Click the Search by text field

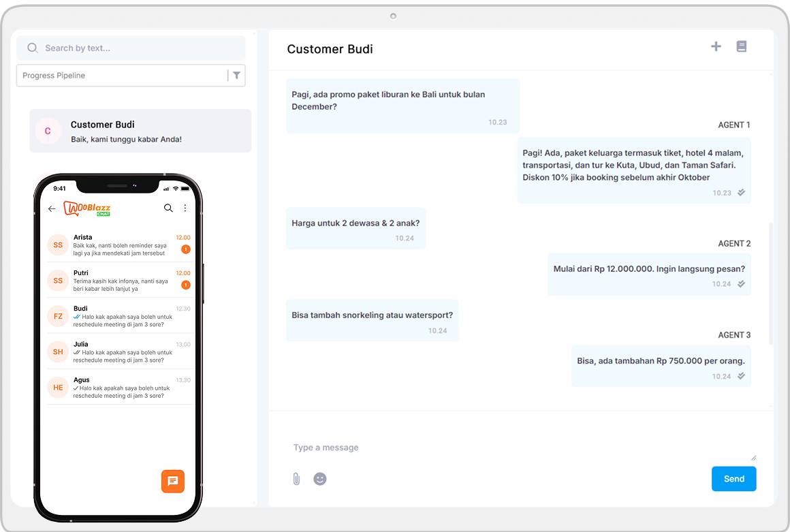point(136,48)
